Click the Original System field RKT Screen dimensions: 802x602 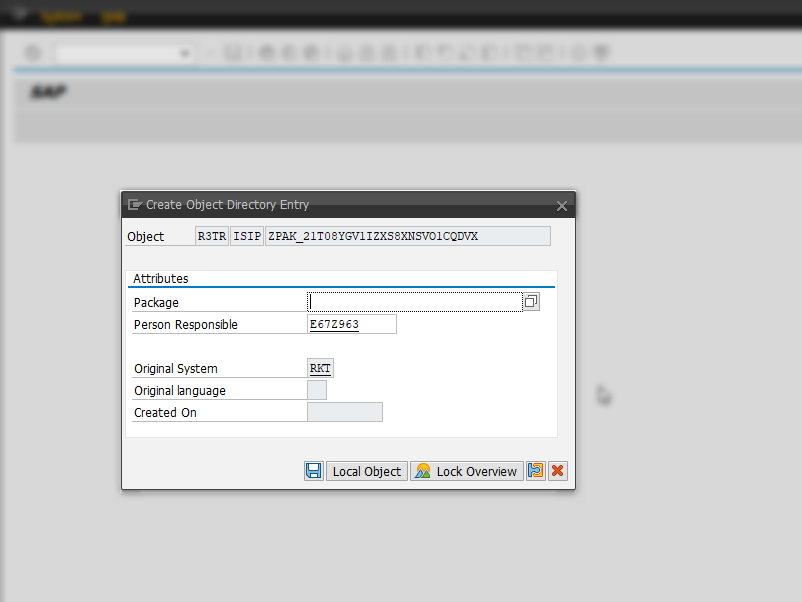[320, 368]
